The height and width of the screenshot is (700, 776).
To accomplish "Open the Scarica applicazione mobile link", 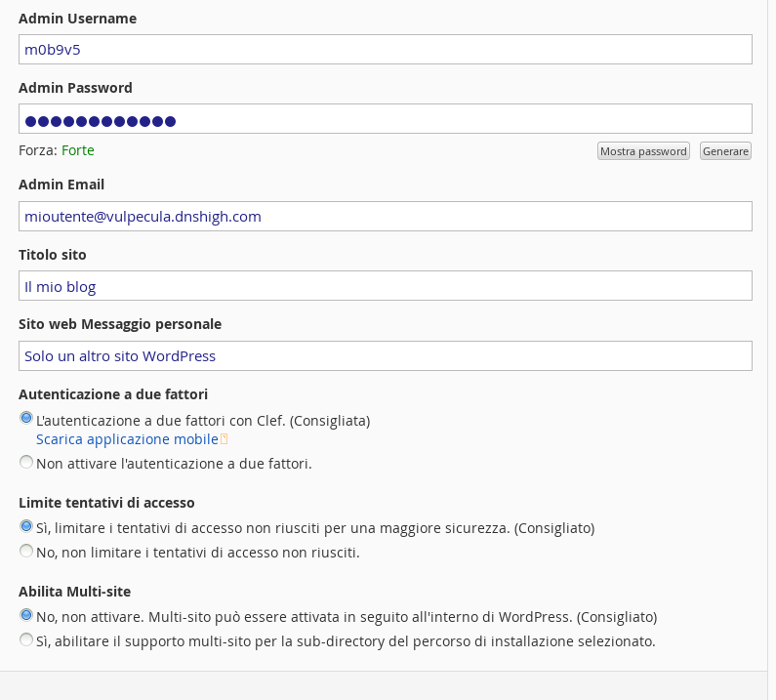I will pyautogui.click(x=127, y=439).
